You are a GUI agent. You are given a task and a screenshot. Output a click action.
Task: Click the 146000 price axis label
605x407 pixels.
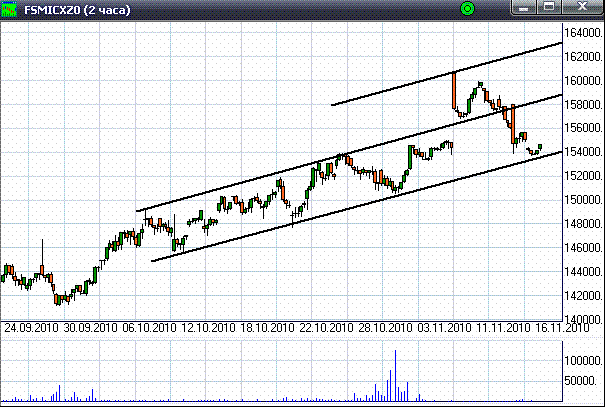583,248
